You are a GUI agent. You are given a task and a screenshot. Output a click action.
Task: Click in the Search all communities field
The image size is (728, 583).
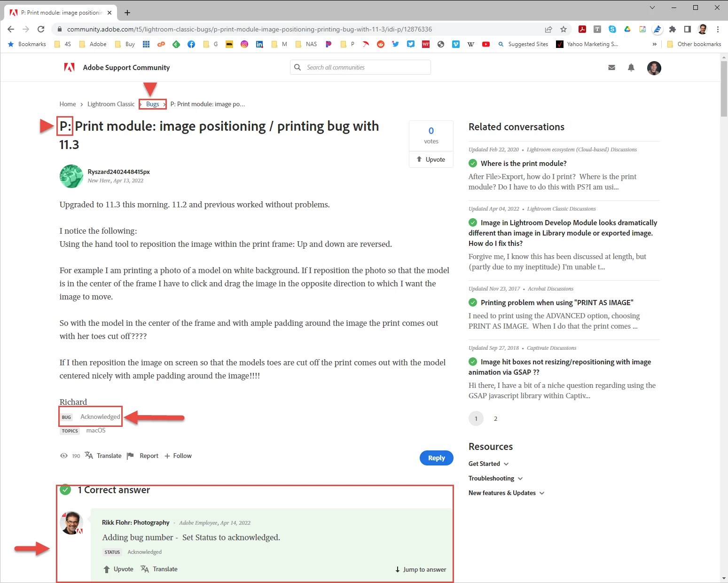pyautogui.click(x=360, y=67)
